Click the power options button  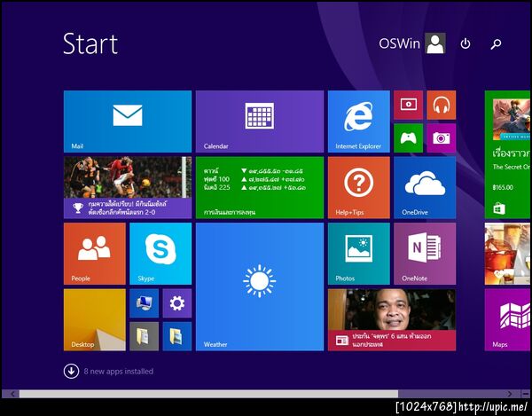coord(465,43)
